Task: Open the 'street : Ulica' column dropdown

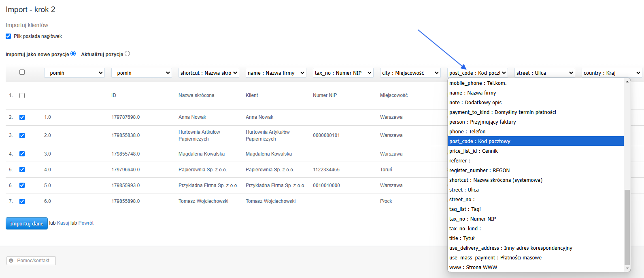Action: click(545, 73)
